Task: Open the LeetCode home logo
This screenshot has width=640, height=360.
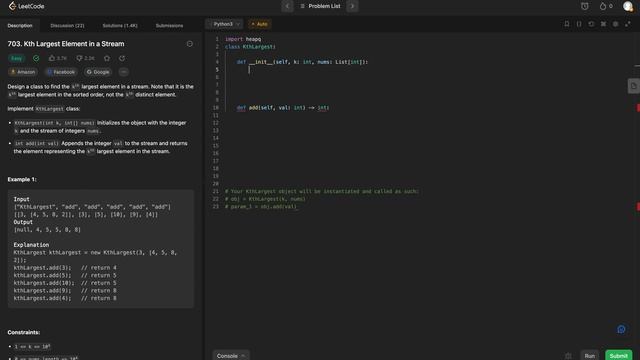Action: click(x=27, y=6)
